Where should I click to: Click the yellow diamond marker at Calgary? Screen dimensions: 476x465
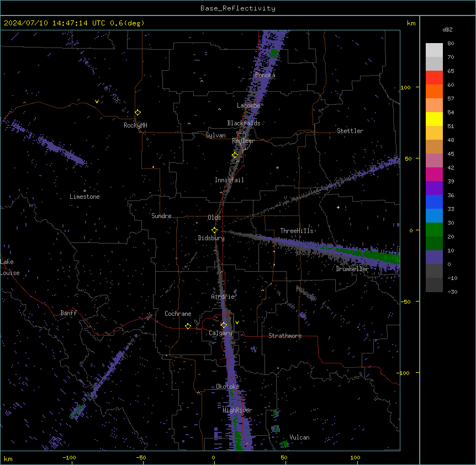pyautogui.click(x=224, y=325)
